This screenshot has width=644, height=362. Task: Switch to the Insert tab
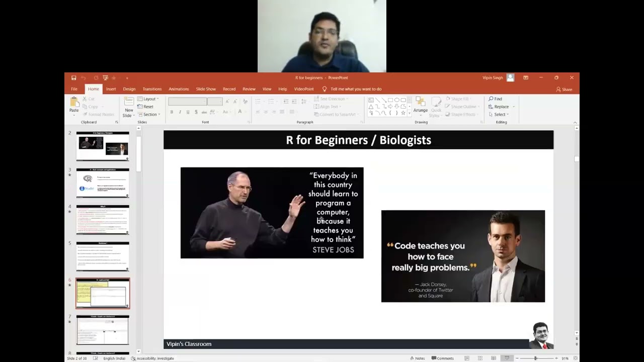pos(111,89)
